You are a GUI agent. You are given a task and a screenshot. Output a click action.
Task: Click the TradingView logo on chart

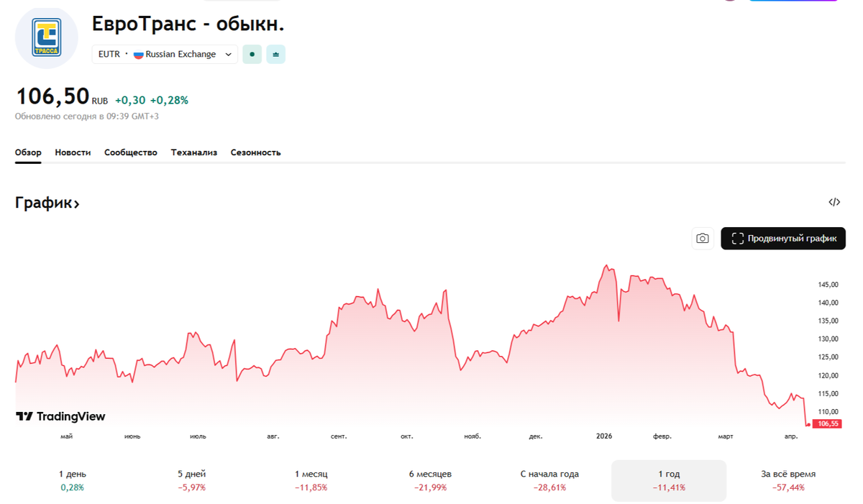coord(60,416)
